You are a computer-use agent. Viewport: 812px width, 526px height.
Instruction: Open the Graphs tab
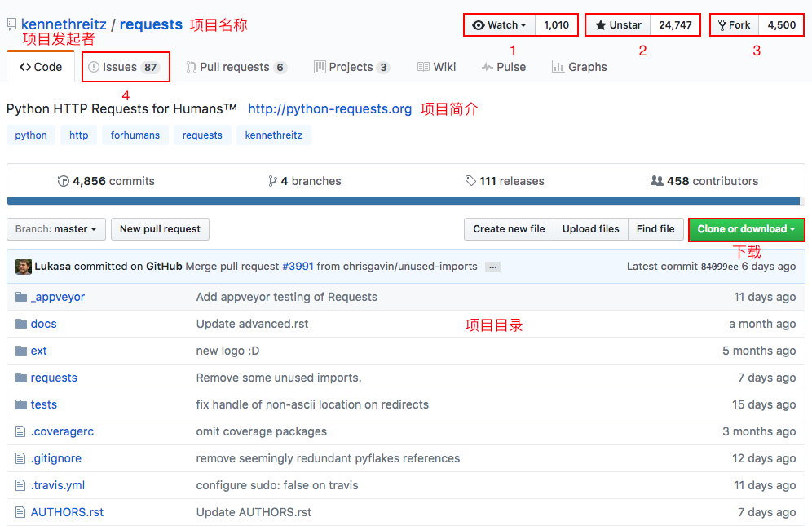580,67
